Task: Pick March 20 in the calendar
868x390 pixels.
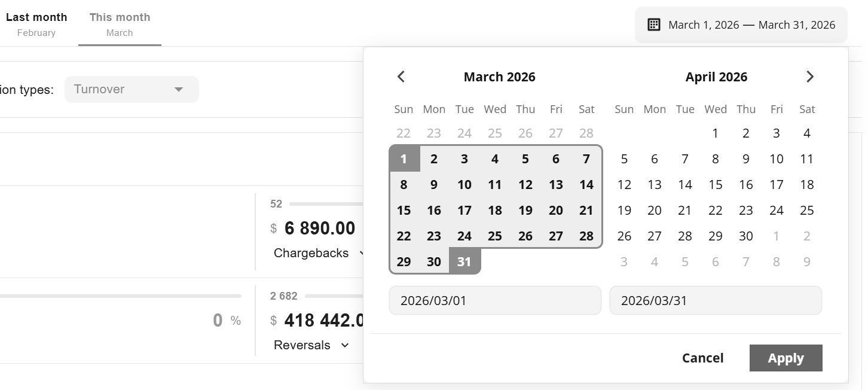Action: point(556,211)
